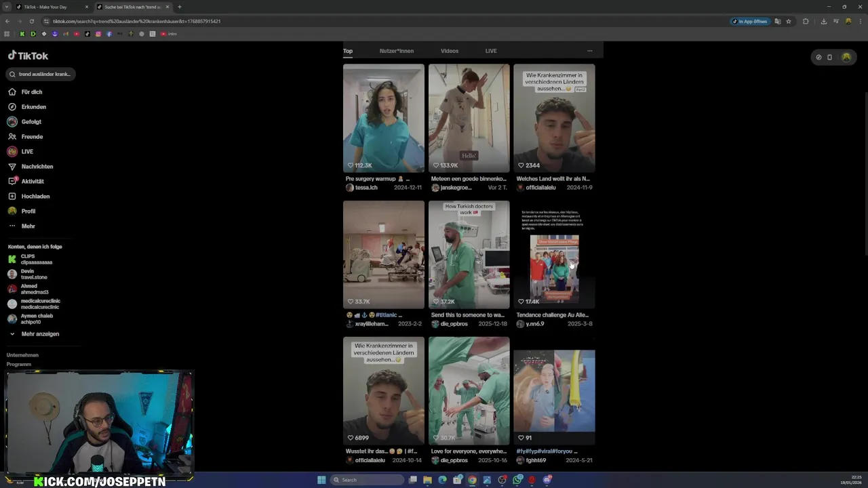
Task: Click the TikTok sidebar search field
Action: click(x=41, y=74)
